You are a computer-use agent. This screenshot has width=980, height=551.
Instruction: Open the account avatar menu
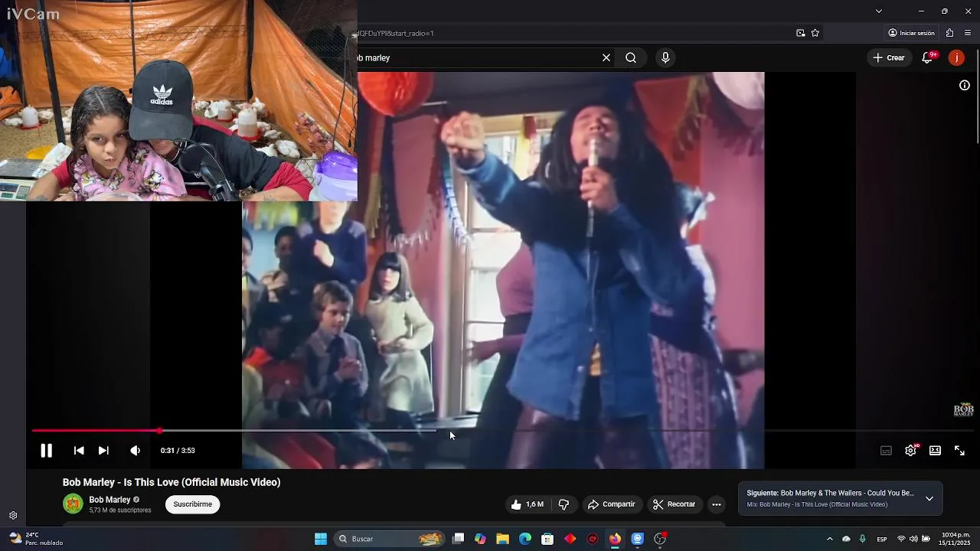click(x=956, y=57)
